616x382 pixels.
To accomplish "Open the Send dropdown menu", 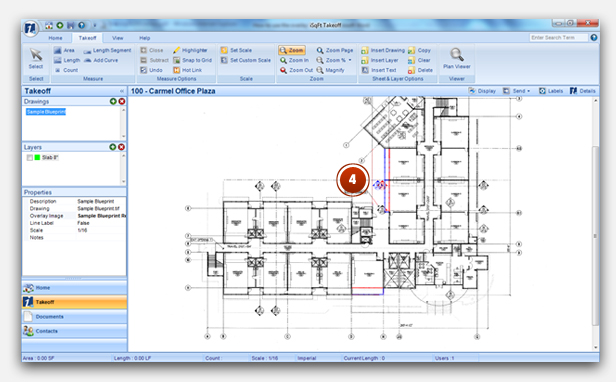I will 517,91.
